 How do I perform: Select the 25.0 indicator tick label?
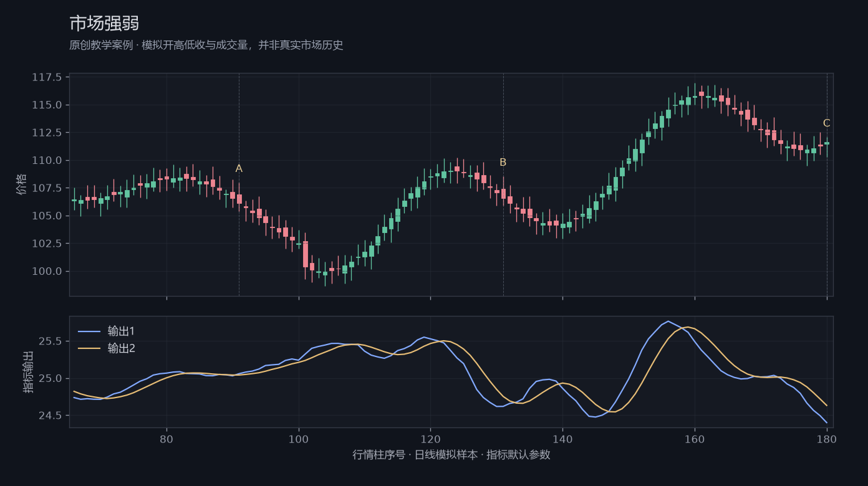[50, 379]
